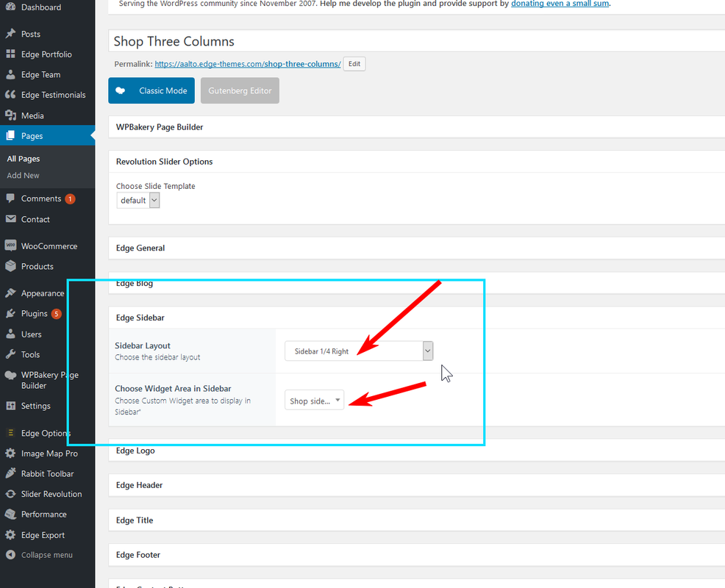The image size is (725, 588).
Task: Click the Edge Portfolio grid icon
Action: (x=10, y=54)
